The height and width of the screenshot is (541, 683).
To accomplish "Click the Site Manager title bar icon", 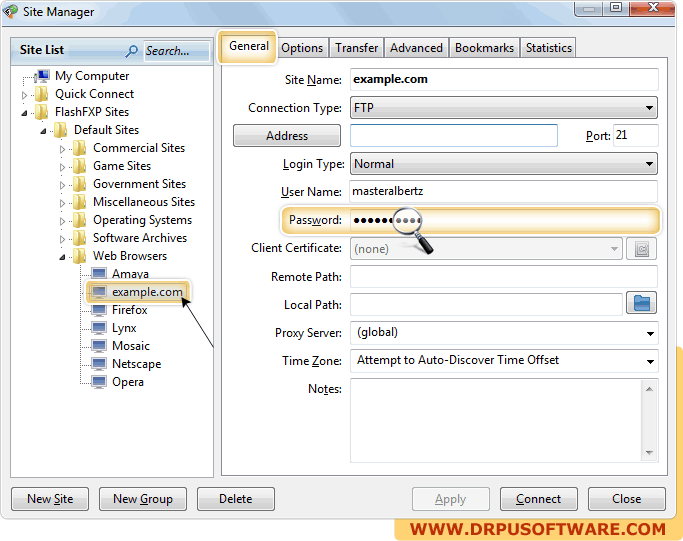I will pos(10,11).
